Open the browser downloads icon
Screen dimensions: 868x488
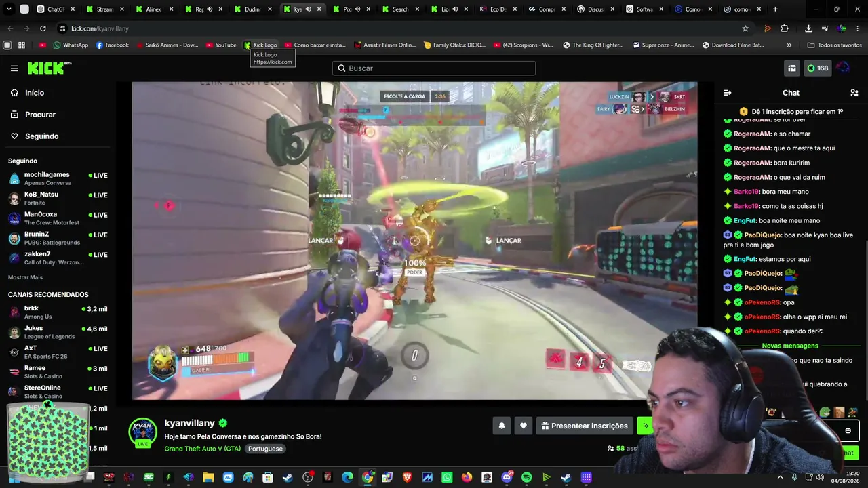point(808,28)
